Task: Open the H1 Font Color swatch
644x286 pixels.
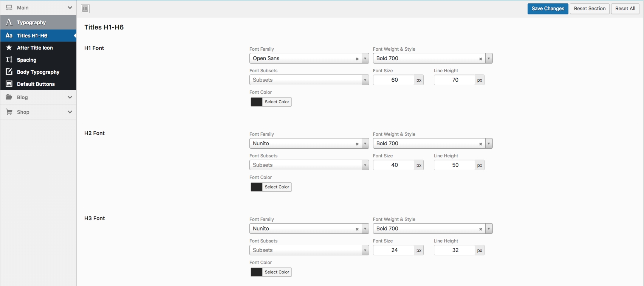Action: 257,102
